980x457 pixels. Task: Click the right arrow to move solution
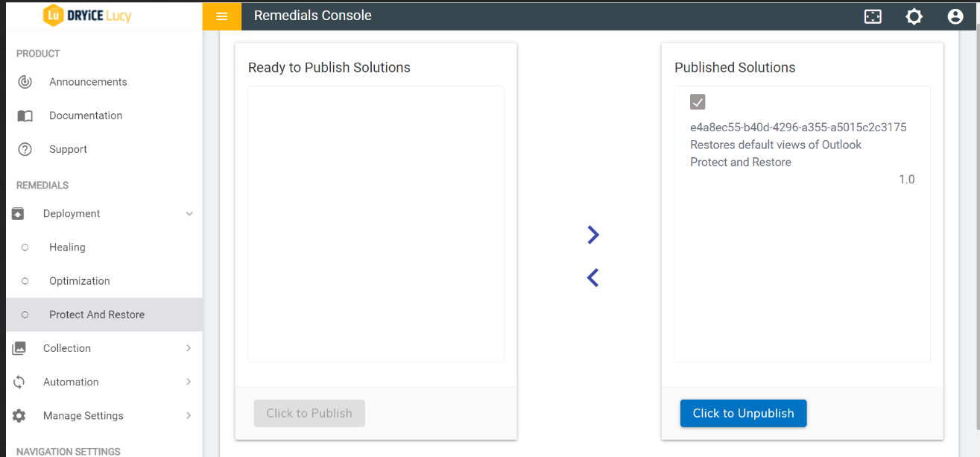[x=592, y=235]
